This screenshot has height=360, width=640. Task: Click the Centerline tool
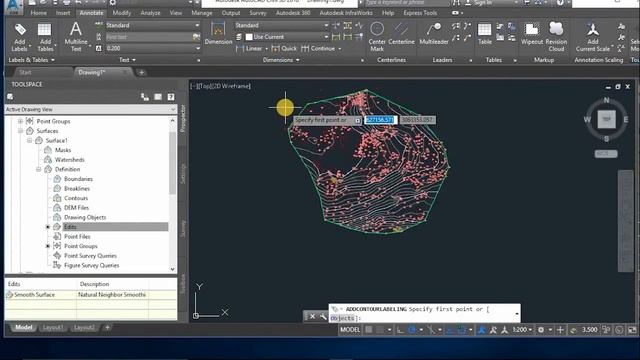[401, 33]
